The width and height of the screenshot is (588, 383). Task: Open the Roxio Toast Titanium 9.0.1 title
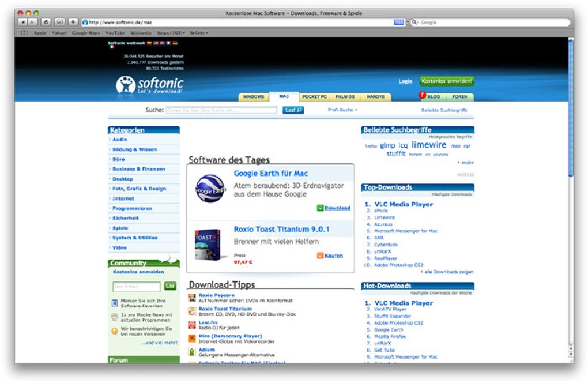[x=282, y=229]
